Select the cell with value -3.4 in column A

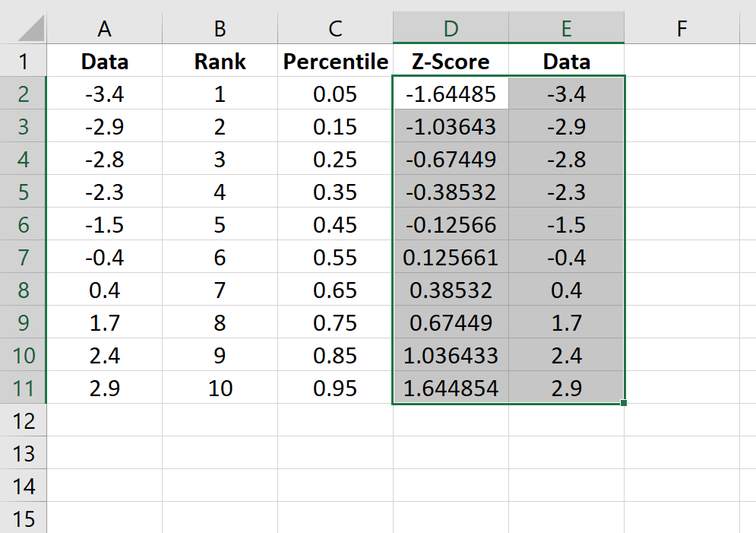104,94
